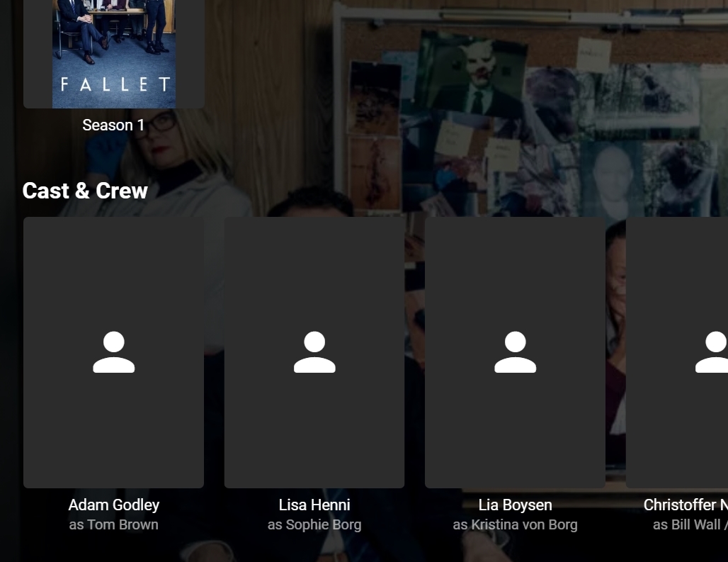Click the Cast & Crew heading
This screenshot has height=562, width=728.
85,191
